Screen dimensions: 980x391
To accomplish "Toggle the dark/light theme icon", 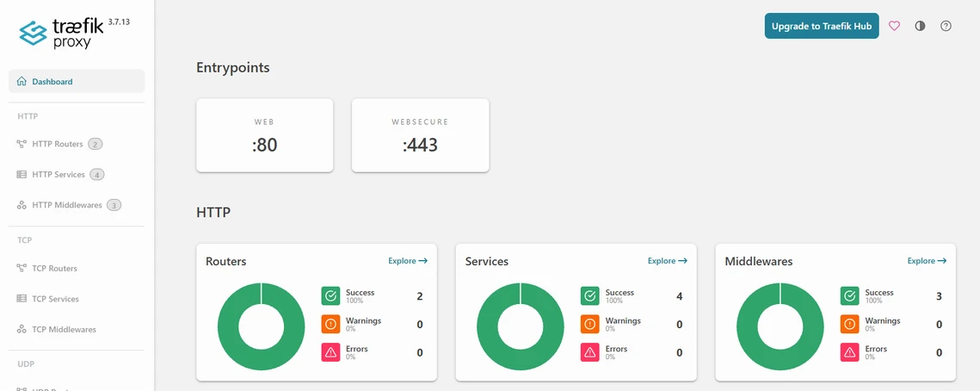I will point(920,27).
